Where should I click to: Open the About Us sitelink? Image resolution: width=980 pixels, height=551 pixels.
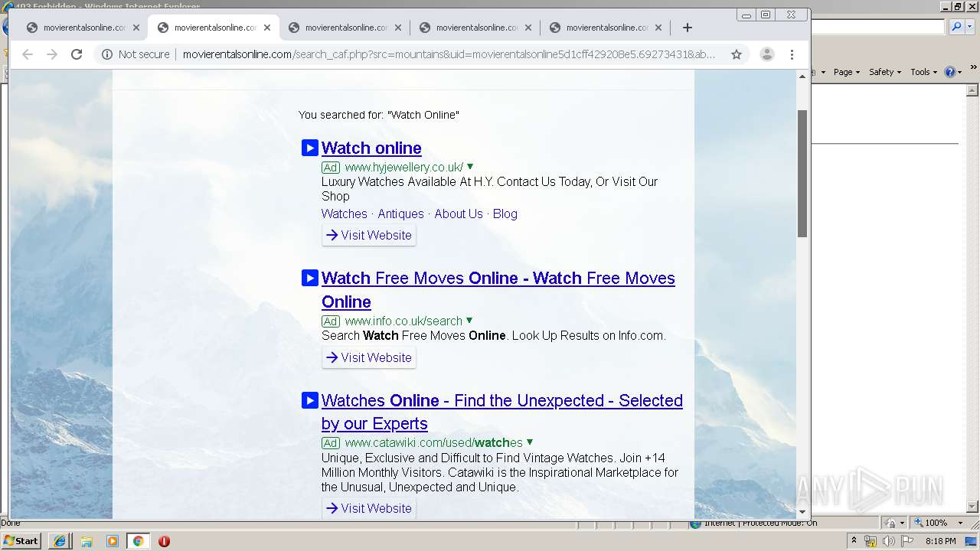coord(459,214)
